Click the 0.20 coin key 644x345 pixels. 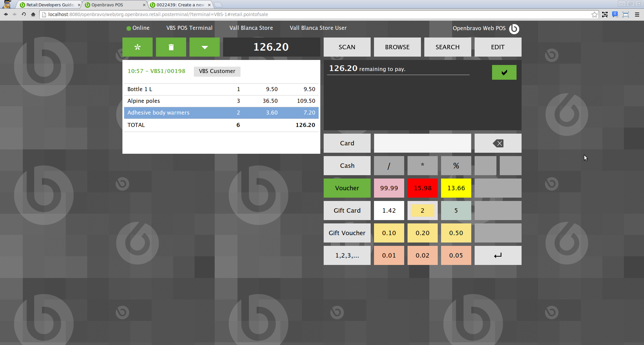[423, 233]
